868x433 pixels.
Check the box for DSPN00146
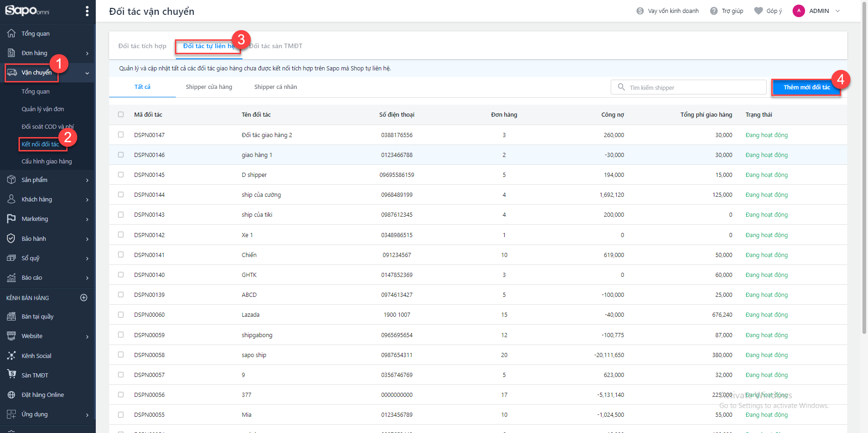click(121, 155)
